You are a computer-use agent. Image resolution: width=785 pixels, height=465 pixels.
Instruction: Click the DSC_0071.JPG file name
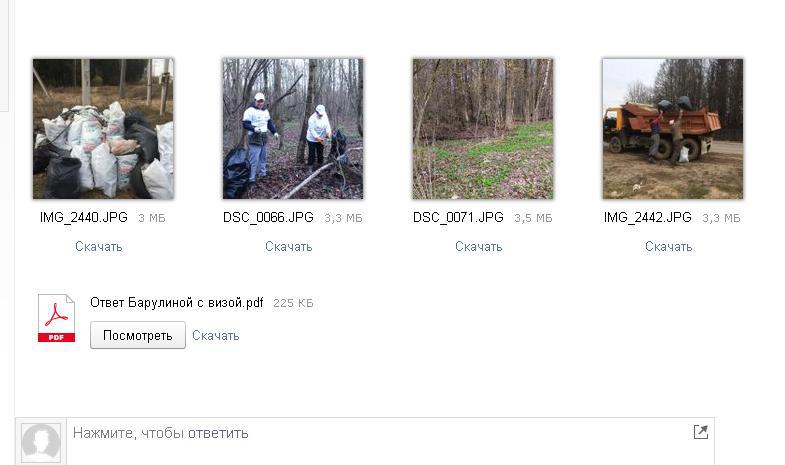tap(458, 217)
